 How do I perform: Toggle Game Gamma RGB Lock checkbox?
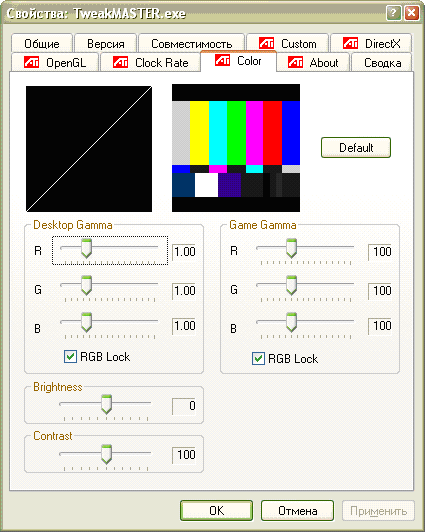258,358
